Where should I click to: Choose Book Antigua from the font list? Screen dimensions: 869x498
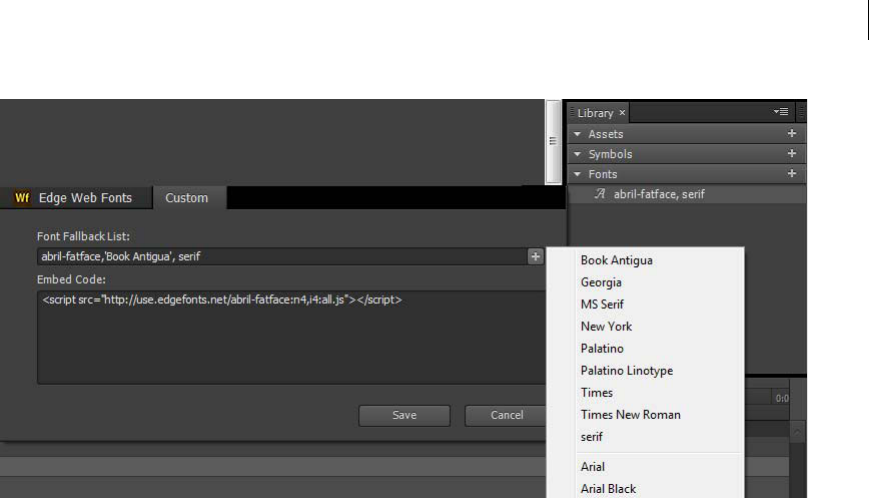tap(616, 260)
